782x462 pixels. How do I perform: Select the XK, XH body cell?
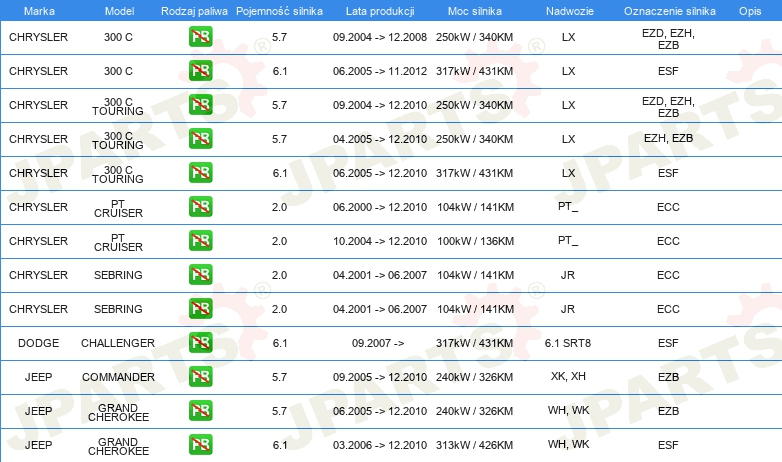[x=568, y=376]
